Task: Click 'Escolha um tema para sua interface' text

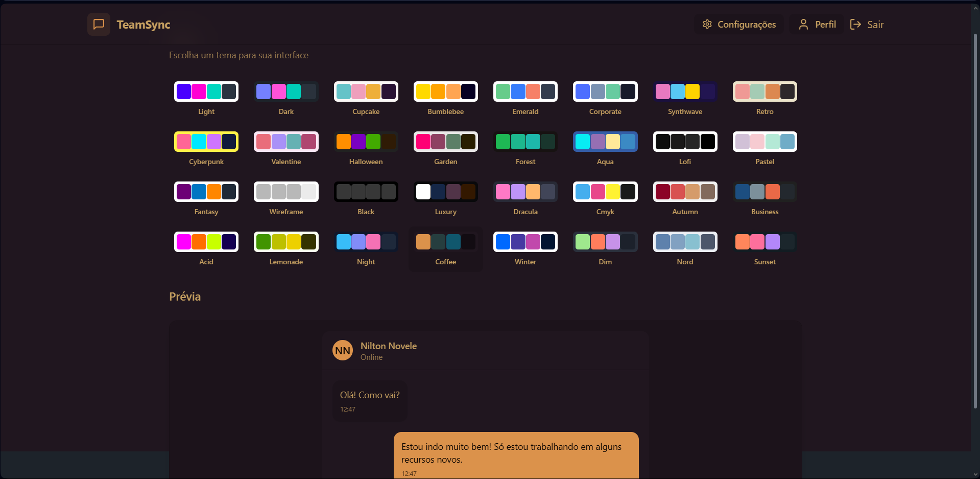Action: 238,55
